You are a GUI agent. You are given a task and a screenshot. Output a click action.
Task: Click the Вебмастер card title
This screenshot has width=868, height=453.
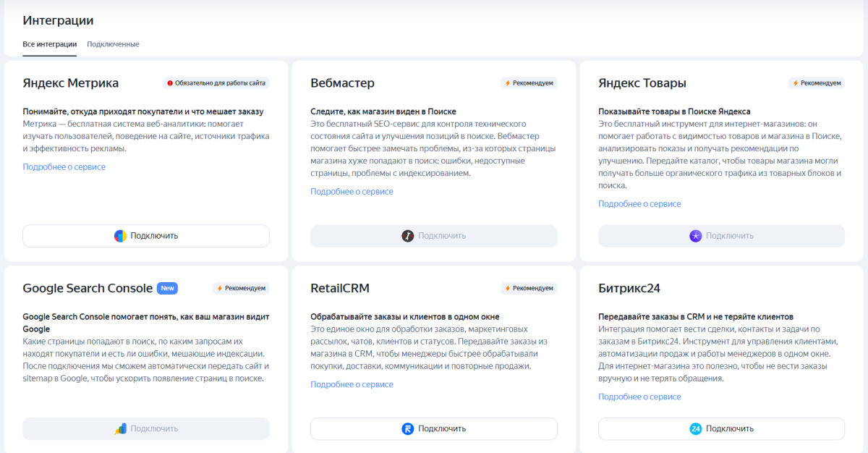[x=342, y=83]
